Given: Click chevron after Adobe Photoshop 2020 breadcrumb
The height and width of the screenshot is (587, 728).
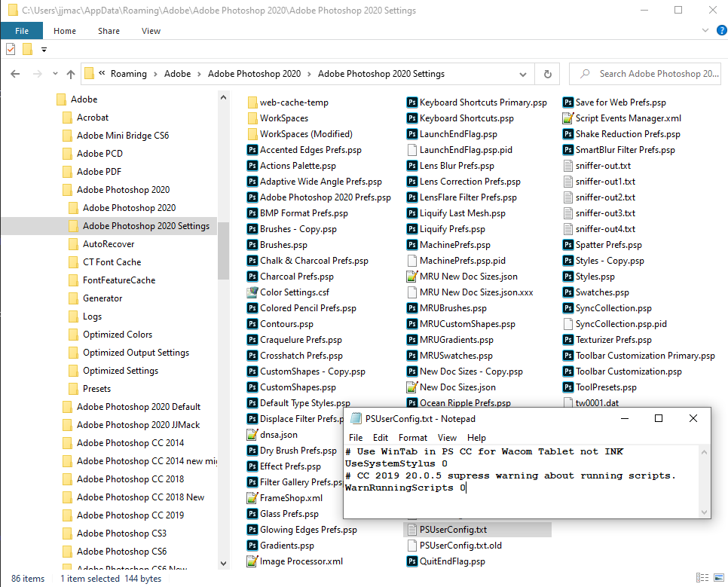Looking at the screenshot, I should (x=309, y=74).
